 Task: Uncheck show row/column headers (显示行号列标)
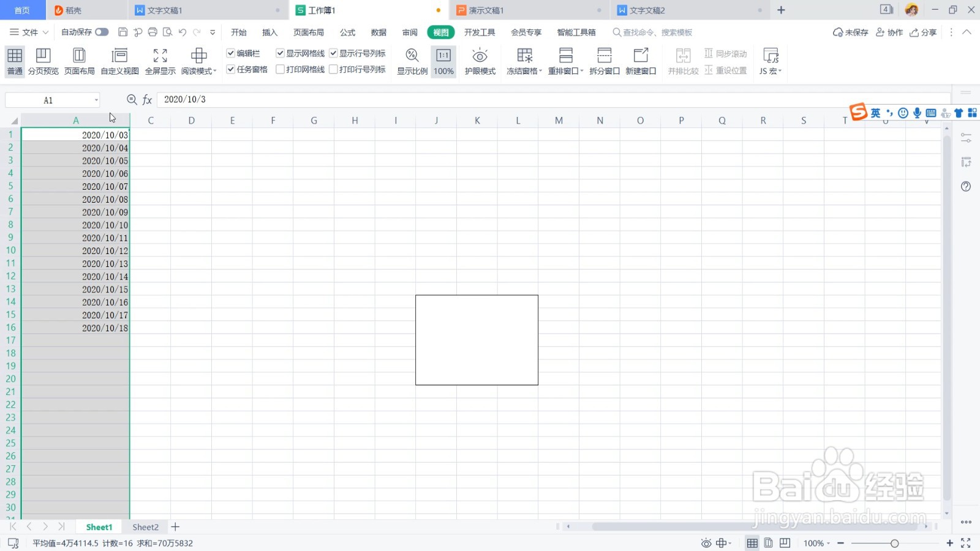[333, 53]
